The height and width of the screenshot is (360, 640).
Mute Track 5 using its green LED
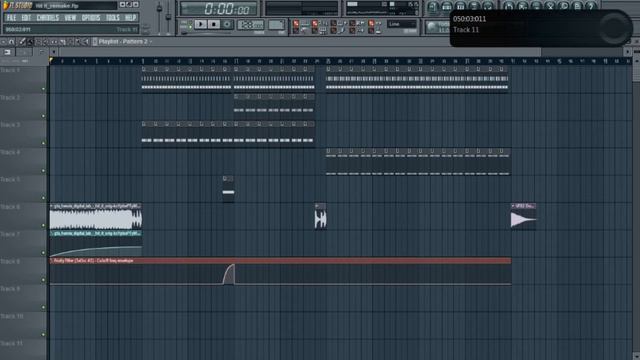point(43,198)
